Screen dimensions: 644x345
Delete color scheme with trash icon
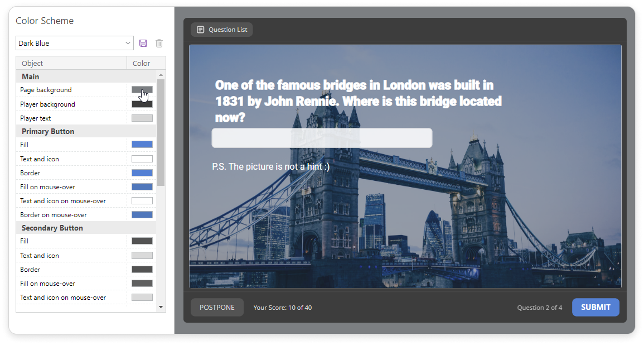click(159, 44)
